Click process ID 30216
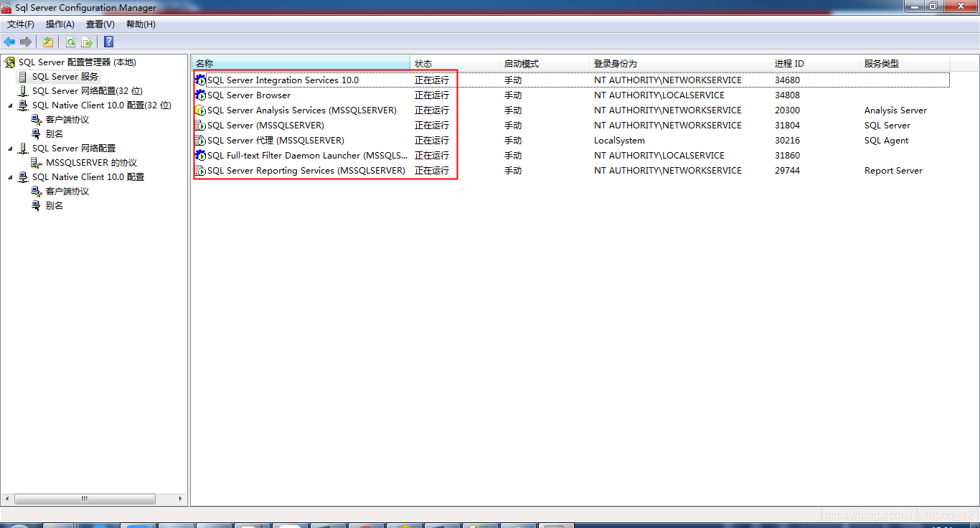Image resolution: width=980 pixels, height=528 pixels. (x=787, y=141)
